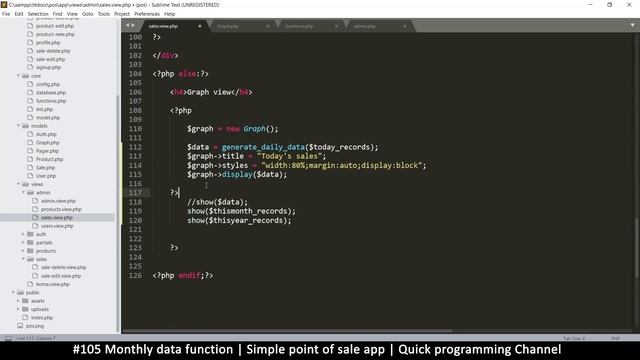Viewport: 640px width, 360px height.
Task: Close the functions.php tab
Action: (336, 26)
